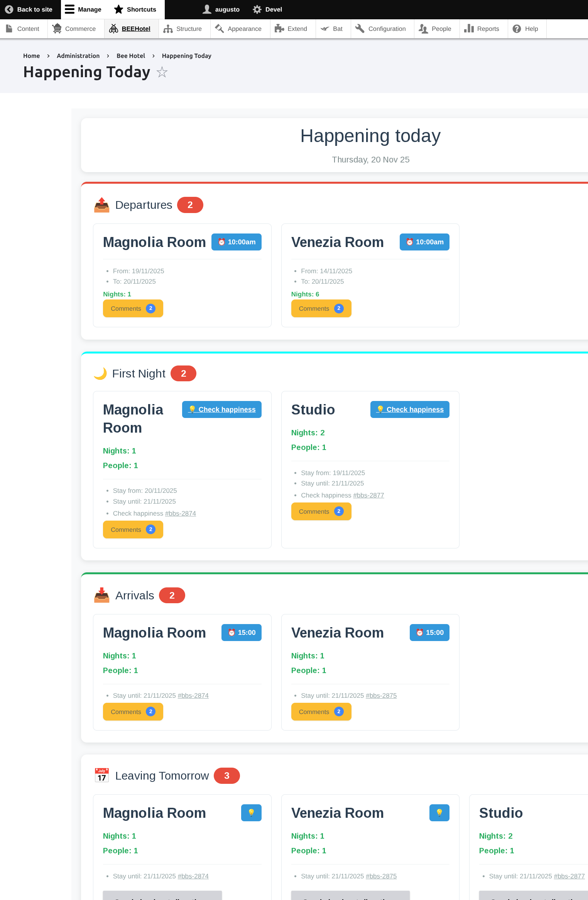The height and width of the screenshot is (900, 588).
Task: Open #bbs-2874 link in Leaving Tomorrow
Action: click(x=193, y=876)
